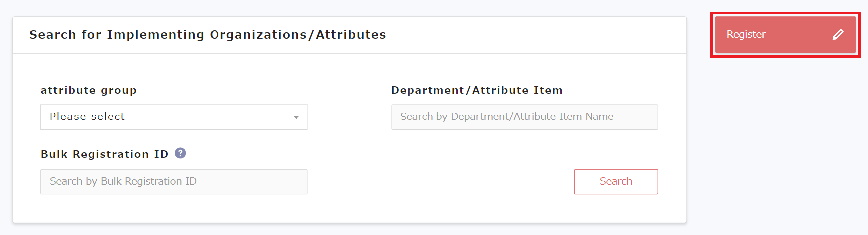This screenshot has height=235, width=868.
Task: Click the Search button
Action: 616,182
